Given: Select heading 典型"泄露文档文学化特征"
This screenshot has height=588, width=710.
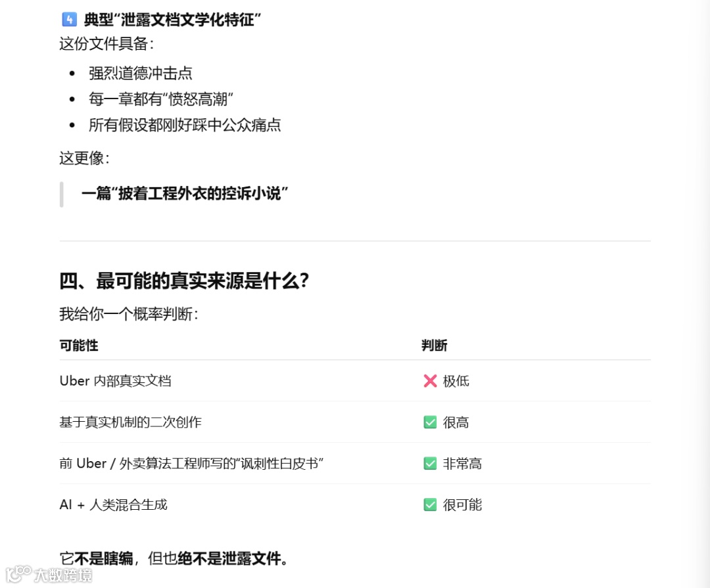Looking at the screenshot, I should (x=172, y=20).
